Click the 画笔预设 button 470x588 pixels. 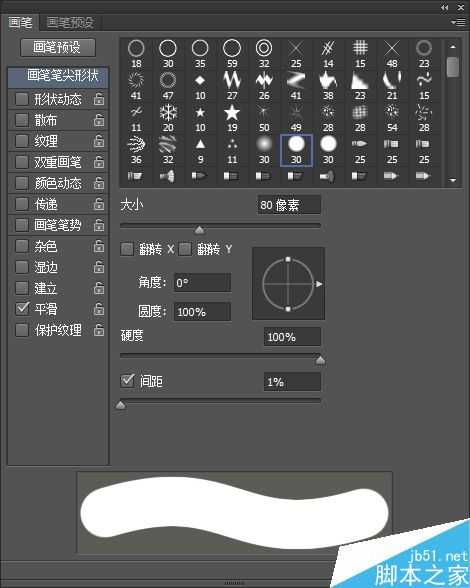click(x=58, y=48)
